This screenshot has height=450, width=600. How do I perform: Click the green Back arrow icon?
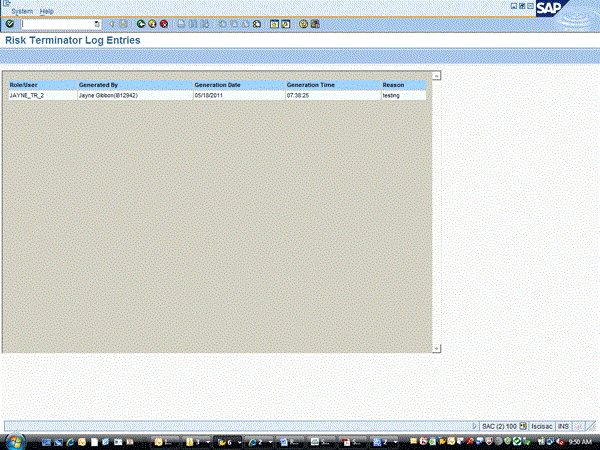point(141,24)
